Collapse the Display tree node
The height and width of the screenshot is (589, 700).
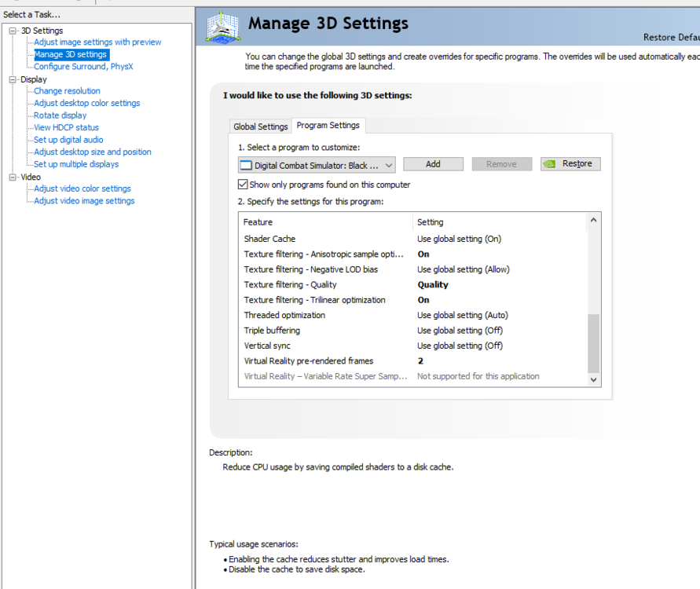tap(13, 79)
